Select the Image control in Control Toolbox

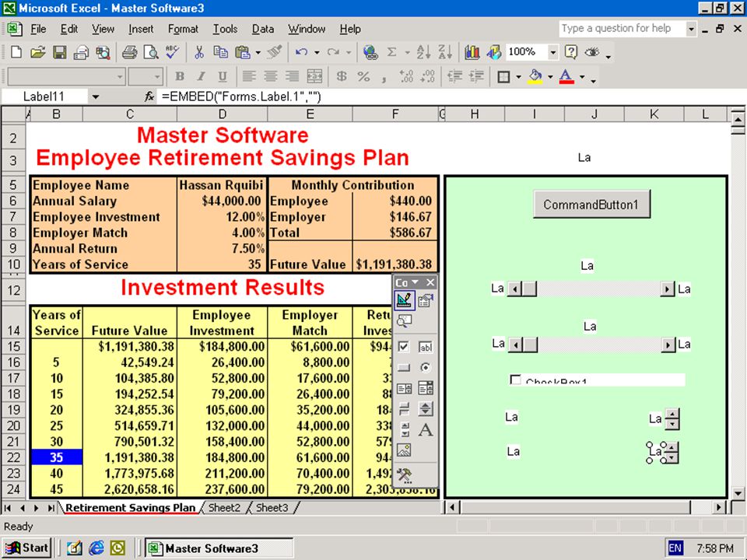click(x=404, y=450)
